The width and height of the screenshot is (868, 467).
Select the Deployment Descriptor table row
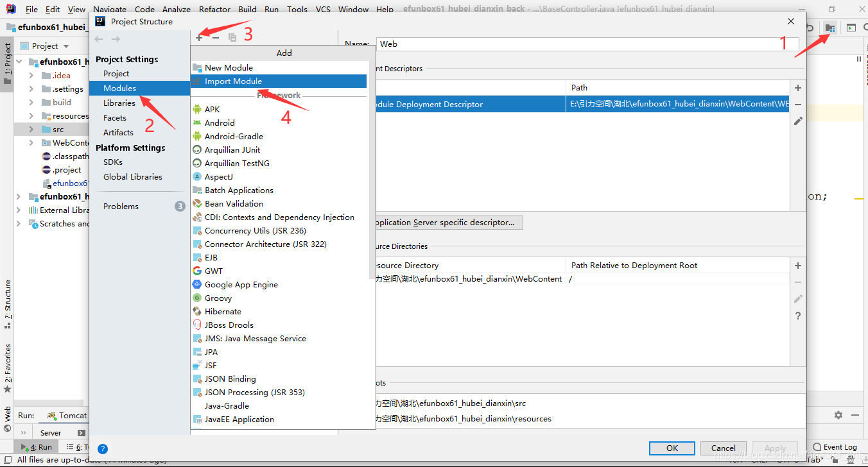coord(581,104)
